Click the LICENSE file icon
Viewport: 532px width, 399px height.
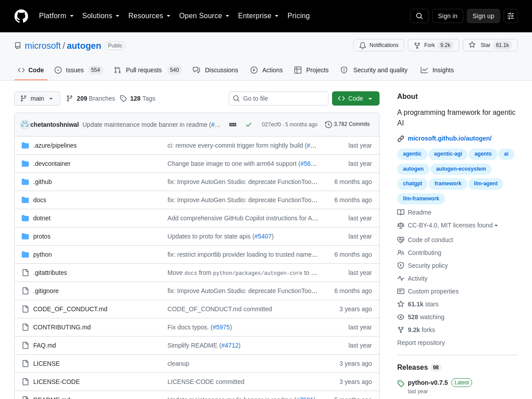[x=25, y=364]
